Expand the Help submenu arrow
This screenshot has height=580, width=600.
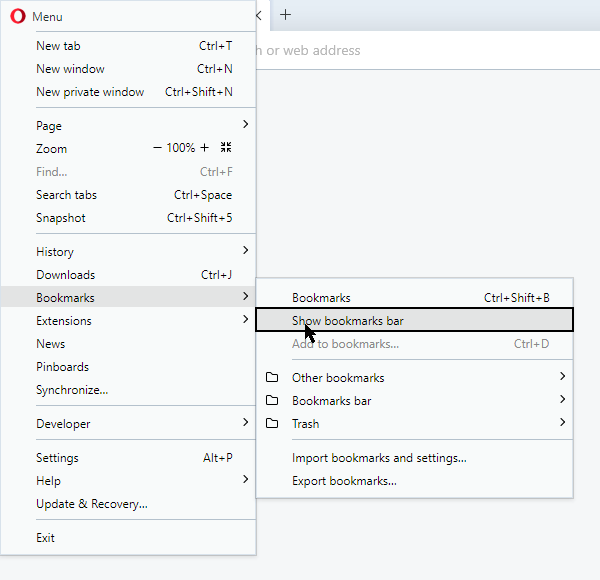coord(246,479)
